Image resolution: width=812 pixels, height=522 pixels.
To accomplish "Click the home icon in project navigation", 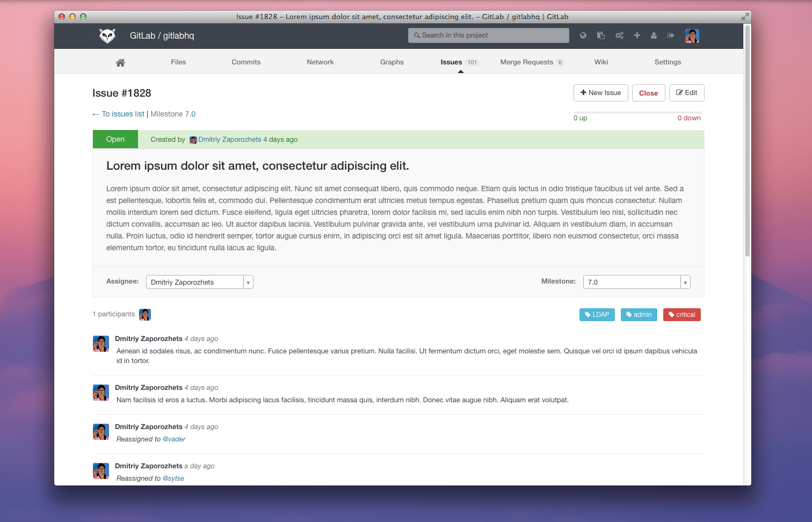I will [x=120, y=62].
